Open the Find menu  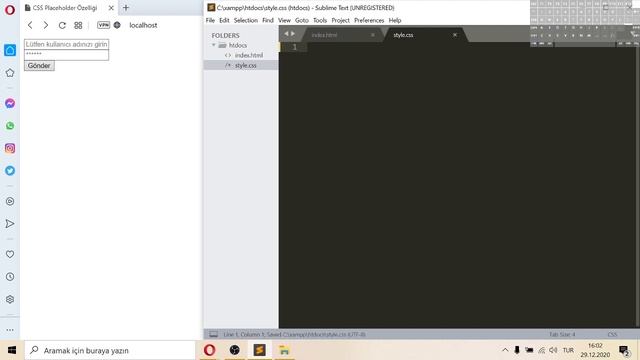coord(268,20)
